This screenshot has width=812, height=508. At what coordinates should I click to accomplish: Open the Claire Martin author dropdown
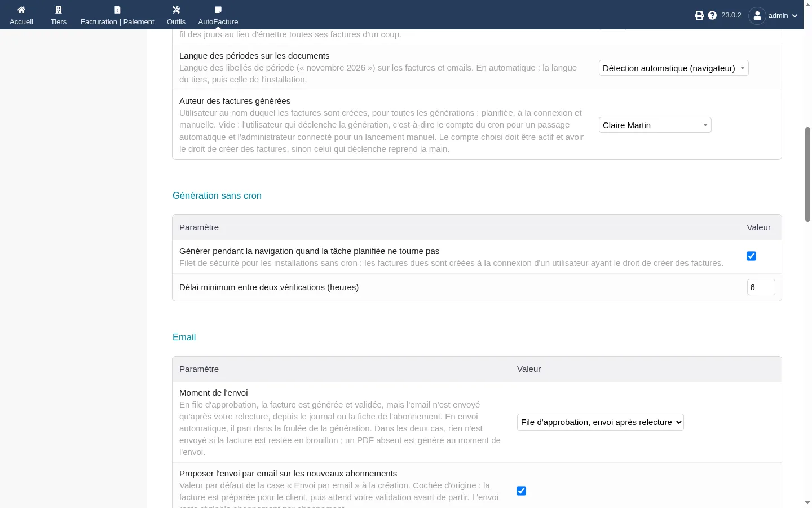[x=655, y=125]
